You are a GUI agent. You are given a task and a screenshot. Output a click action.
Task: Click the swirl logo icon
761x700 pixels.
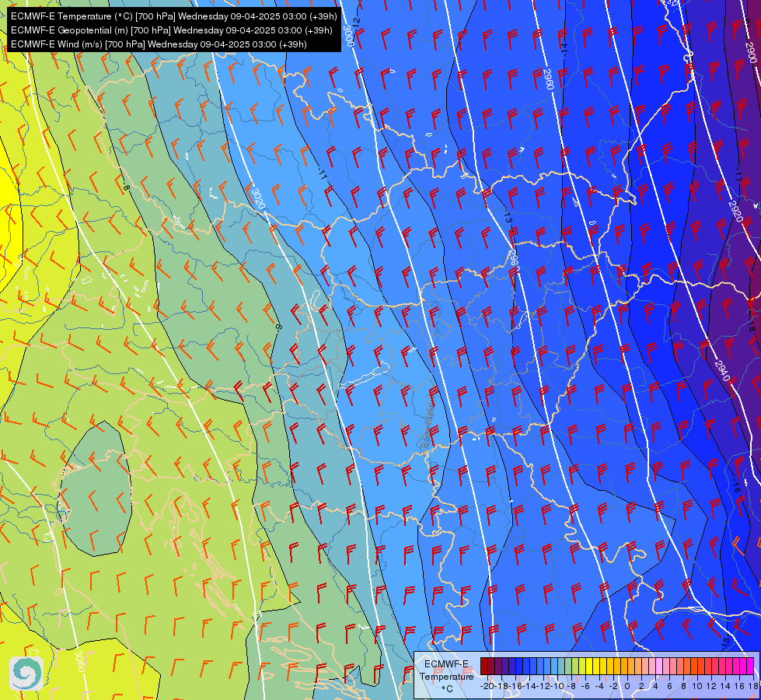tap(26, 673)
